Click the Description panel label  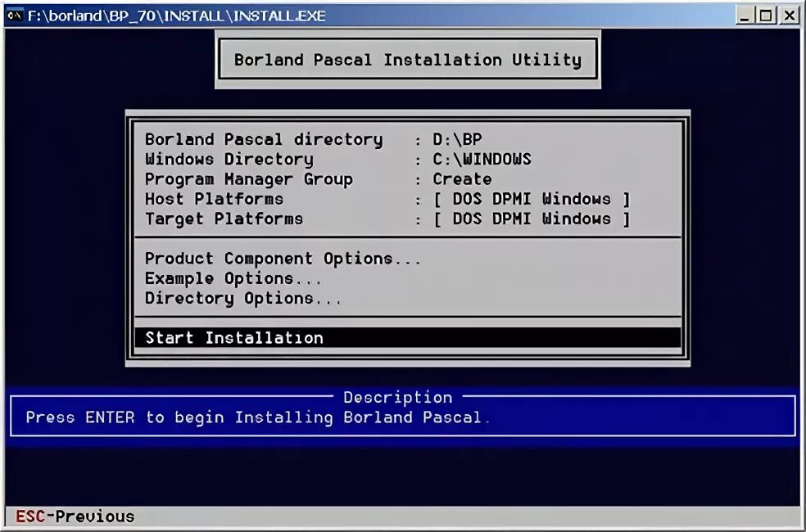coord(398,398)
